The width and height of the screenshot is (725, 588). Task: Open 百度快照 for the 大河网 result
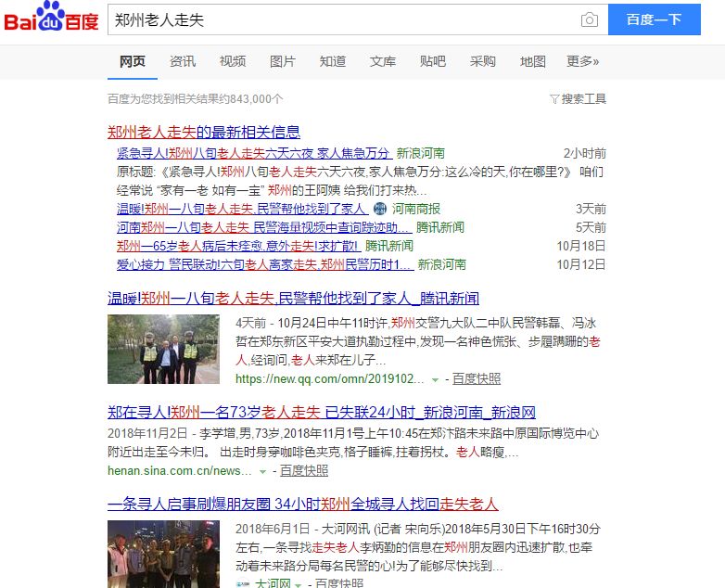pos(339,583)
